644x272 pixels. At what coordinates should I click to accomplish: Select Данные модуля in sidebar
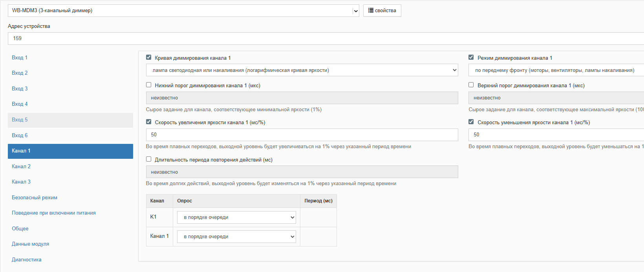30,244
